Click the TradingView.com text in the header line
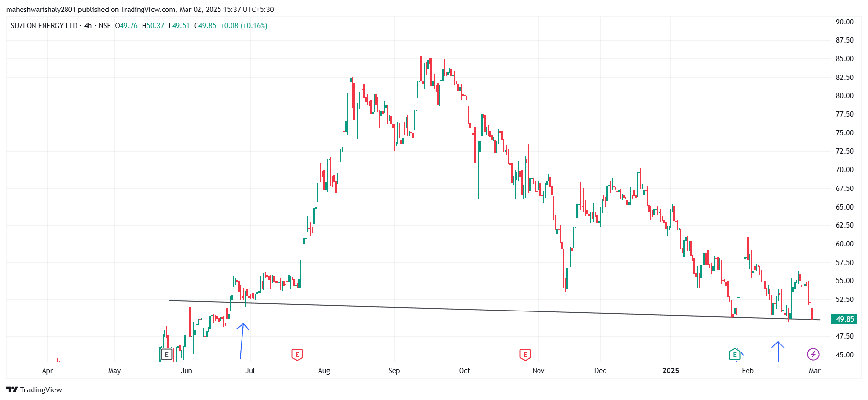The height and width of the screenshot is (400, 868). 148,10
